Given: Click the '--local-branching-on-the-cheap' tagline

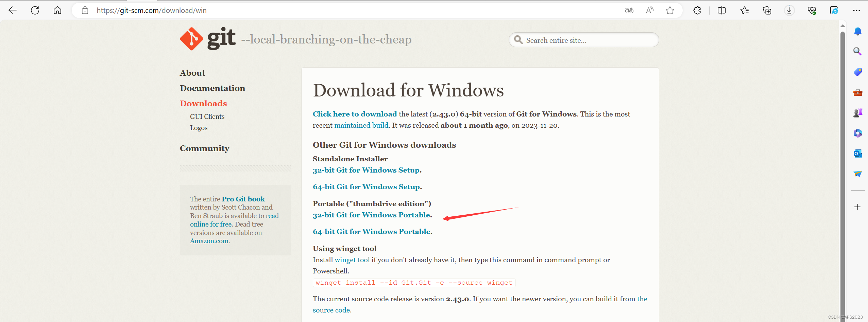Looking at the screenshot, I should [326, 39].
